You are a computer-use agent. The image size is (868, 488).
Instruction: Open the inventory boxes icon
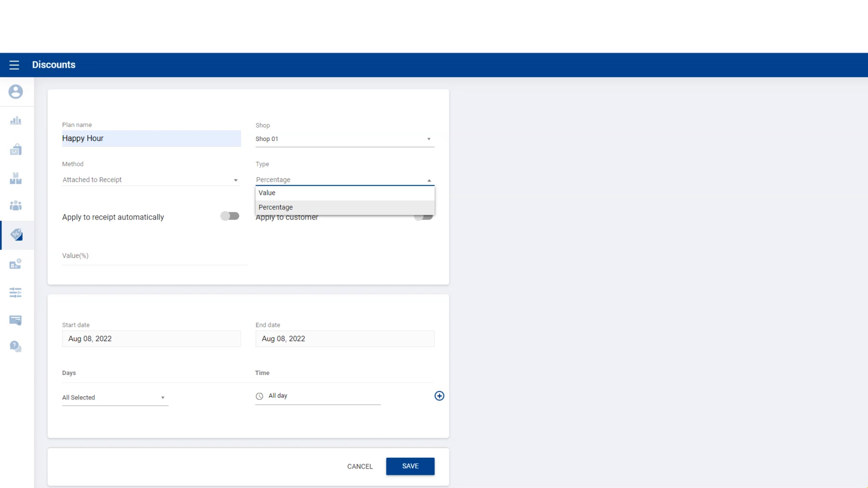point(16,178)
